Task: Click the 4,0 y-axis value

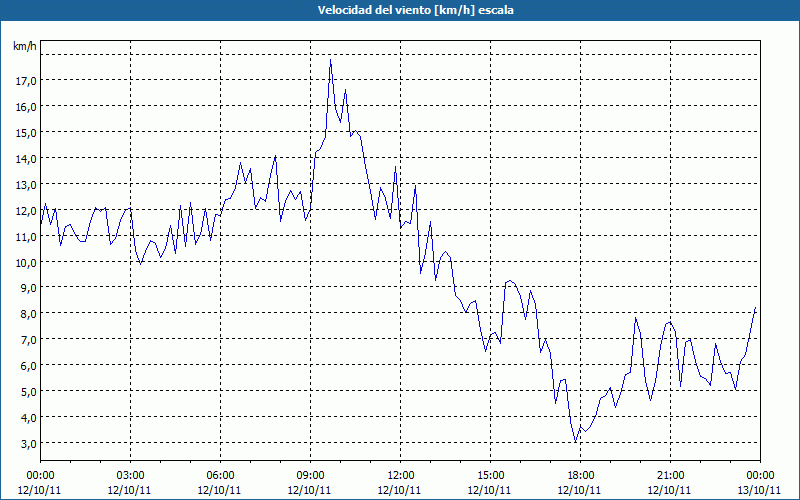Action: click(28, 418)
